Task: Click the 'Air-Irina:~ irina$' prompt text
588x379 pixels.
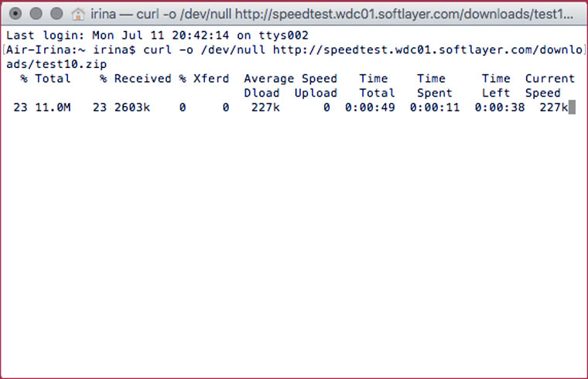Action: click(70, 50)
